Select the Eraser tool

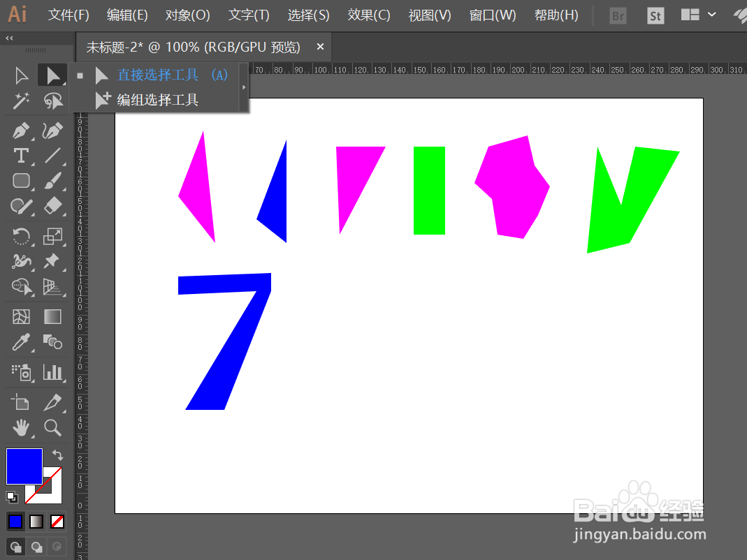point(52,206)
